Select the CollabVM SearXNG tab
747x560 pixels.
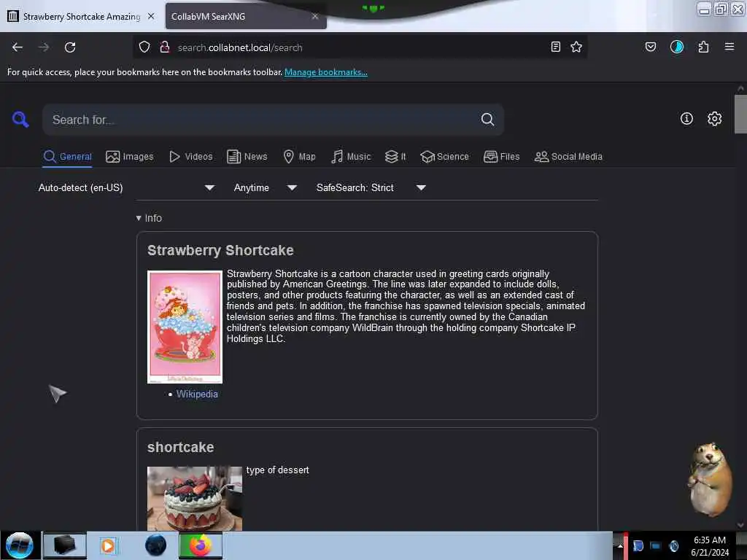point(245,16)
